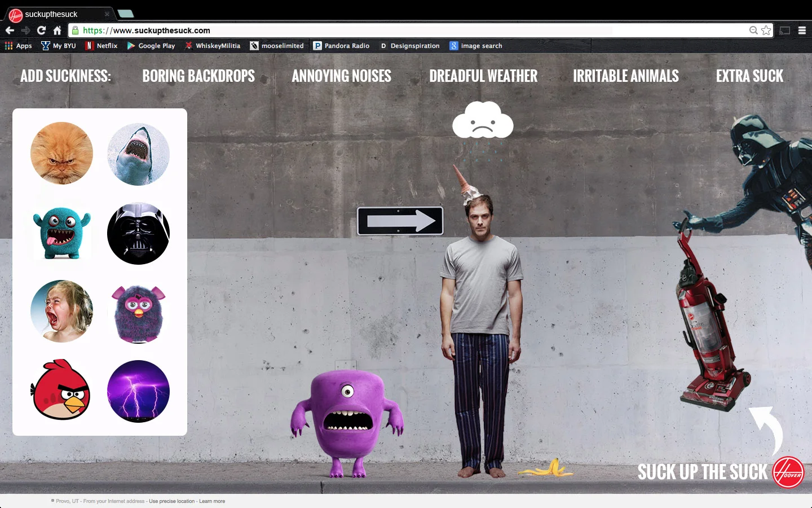Open the Chrome hamburger menu
The width and height of the screenshot is (812, 508).
pyautogui.click(x=802, y=30)
